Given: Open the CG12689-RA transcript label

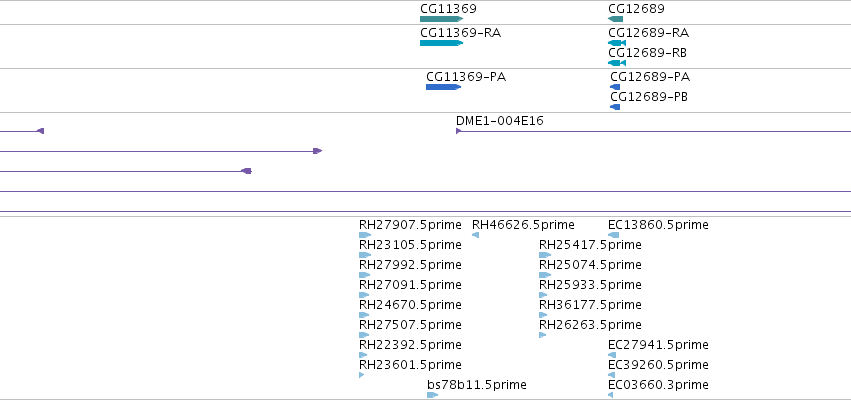Looking at the screenshot, I should pyautogui.click(x=649, y=33).
